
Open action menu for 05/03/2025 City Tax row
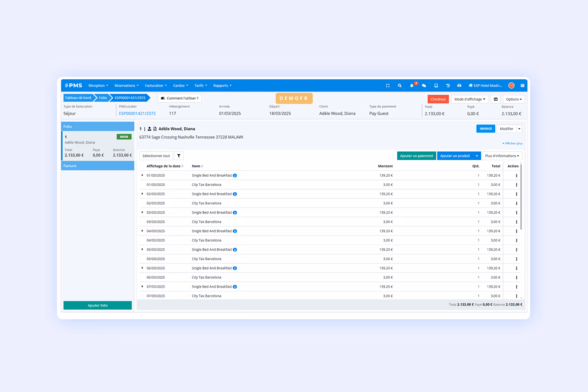(x=516, y=259)
